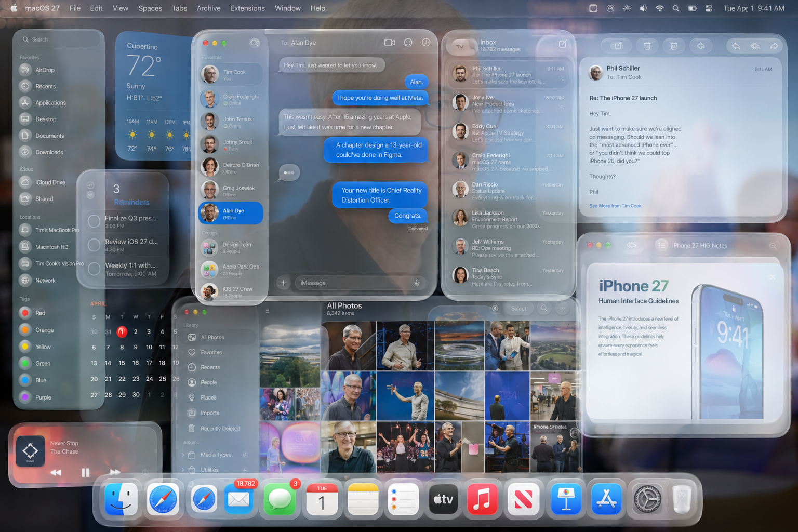
Task: Search the Photos library
Action: [544, 308]
